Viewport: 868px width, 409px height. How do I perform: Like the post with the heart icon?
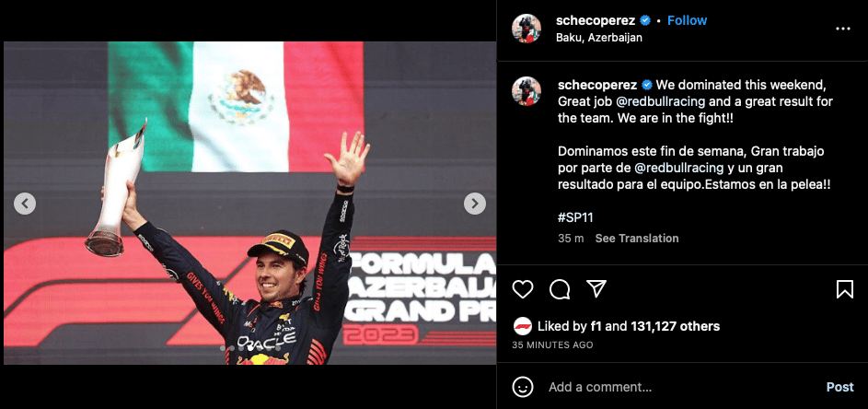(523, 288)
